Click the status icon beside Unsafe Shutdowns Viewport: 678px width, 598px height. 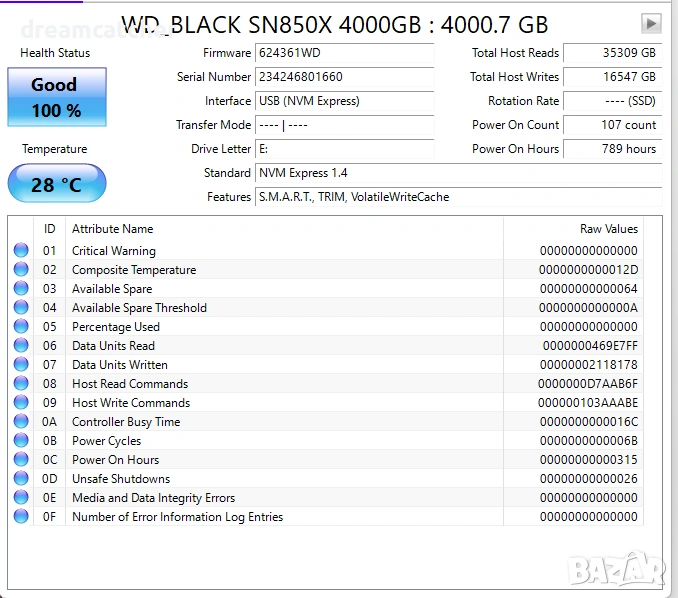(x=21, y=479)
